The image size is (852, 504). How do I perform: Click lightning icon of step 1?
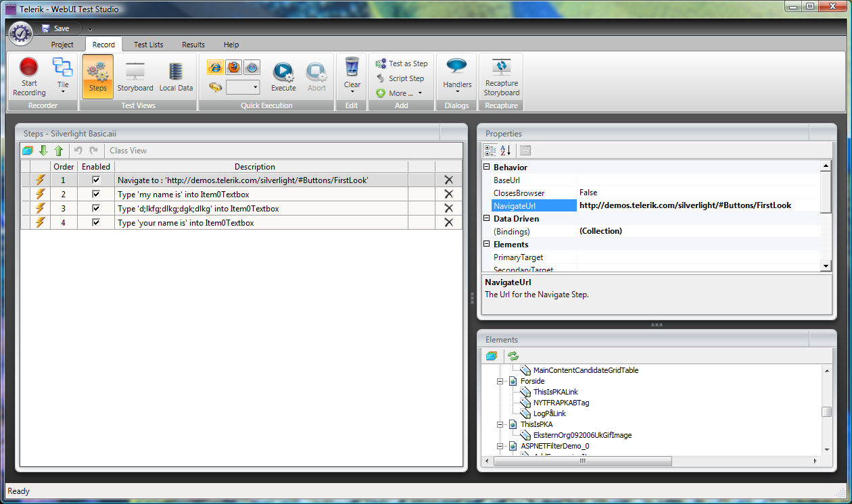tap(40, 180)
